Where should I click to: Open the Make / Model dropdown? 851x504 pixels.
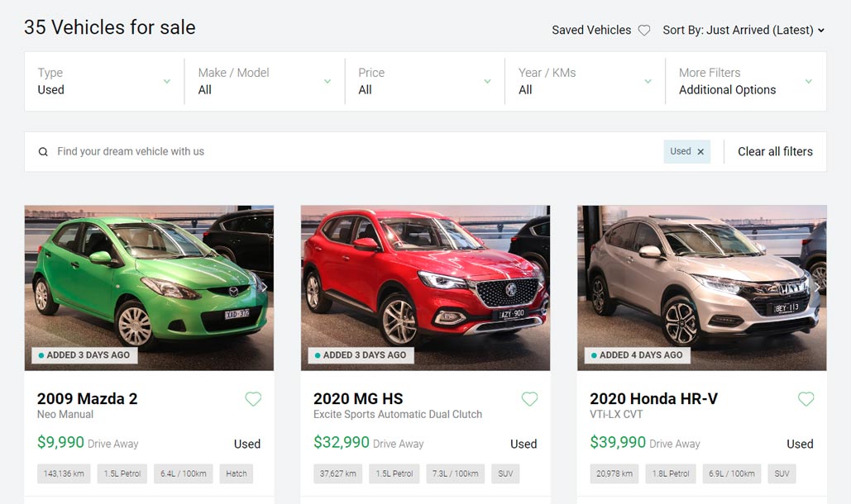(265, 81)
